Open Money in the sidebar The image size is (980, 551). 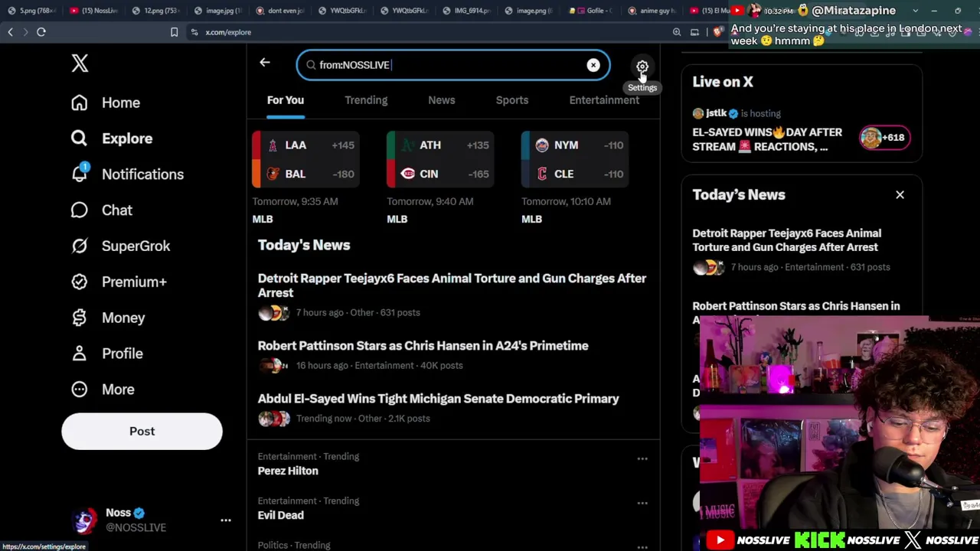(108, 318)
